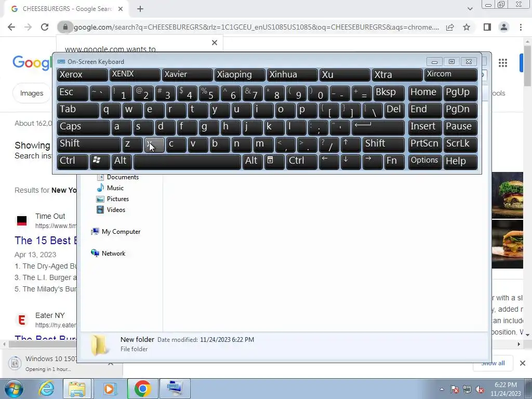Viewport: 532px width, 399px height.
Task: Choose the Xerox text prediction
Action: tap(82, 75)
